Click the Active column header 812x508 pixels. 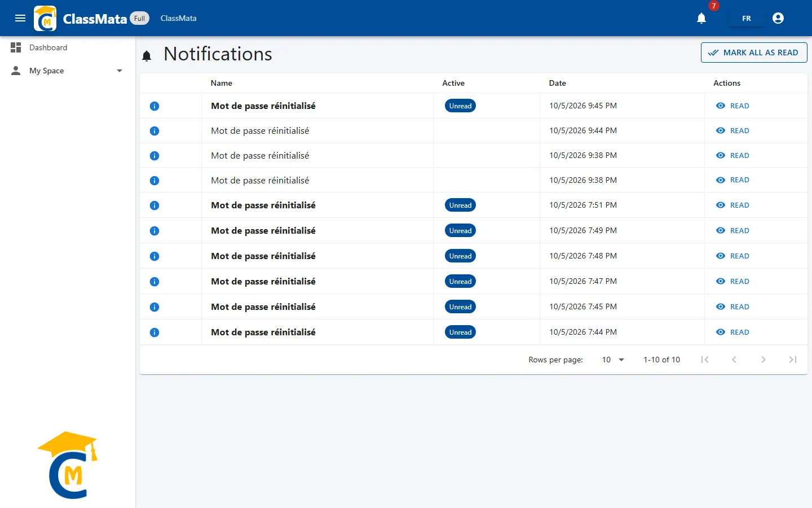453,83
